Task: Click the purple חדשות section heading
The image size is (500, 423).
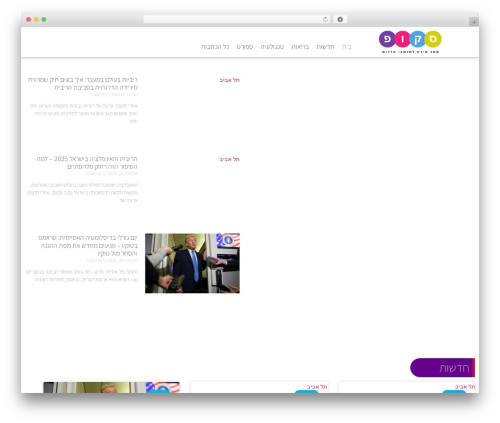Action: [442, 368]
